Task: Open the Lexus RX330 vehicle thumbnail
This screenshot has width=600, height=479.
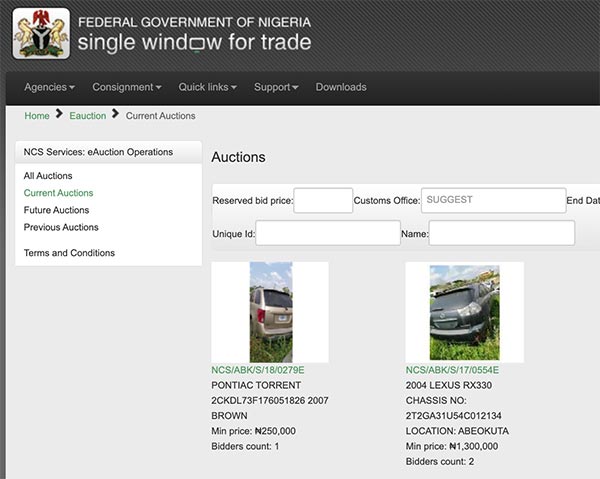Action: [465, 312]
